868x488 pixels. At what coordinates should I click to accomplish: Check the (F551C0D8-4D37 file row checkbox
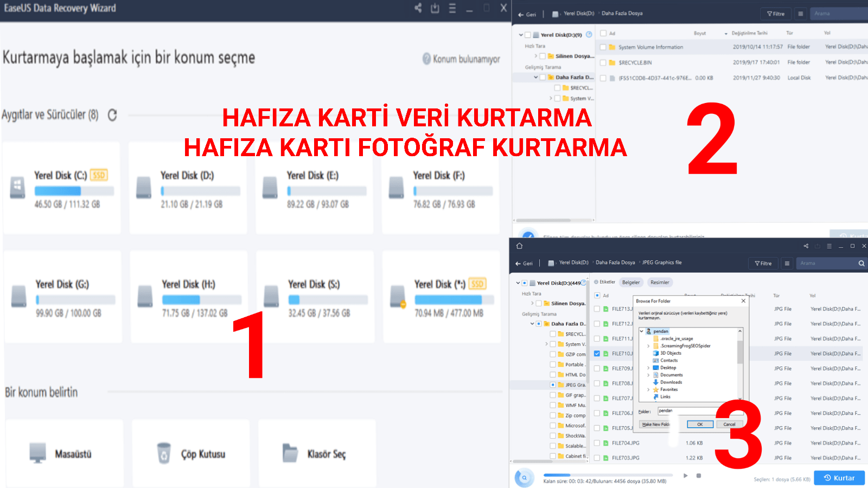pos(603,78)
